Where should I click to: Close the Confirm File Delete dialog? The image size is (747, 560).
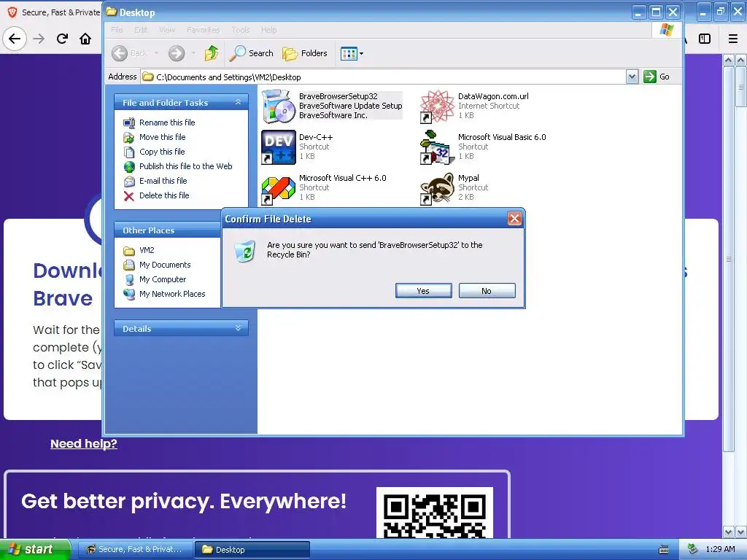tap(514, 219)
